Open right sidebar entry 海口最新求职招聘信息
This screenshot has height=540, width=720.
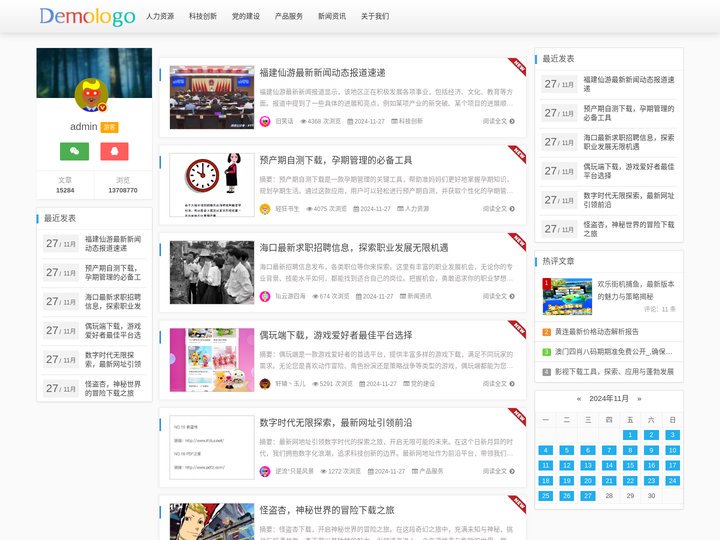pos(629,142)
